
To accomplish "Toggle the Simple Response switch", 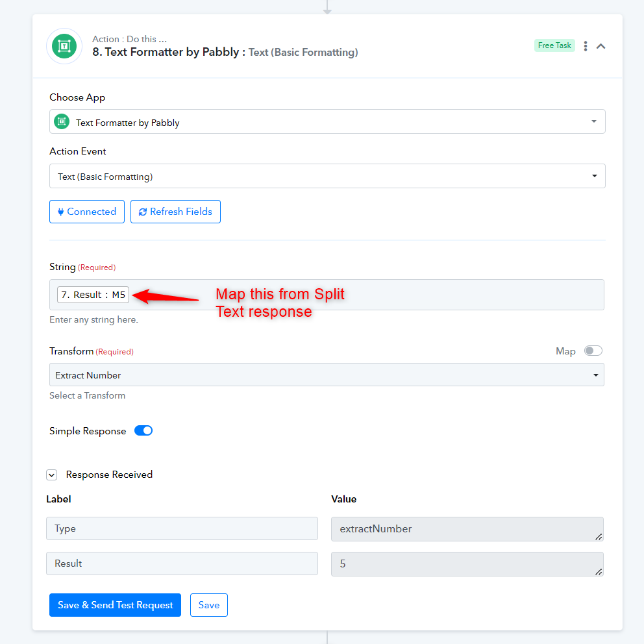I will pyautogui.click(x=143, y=430).
